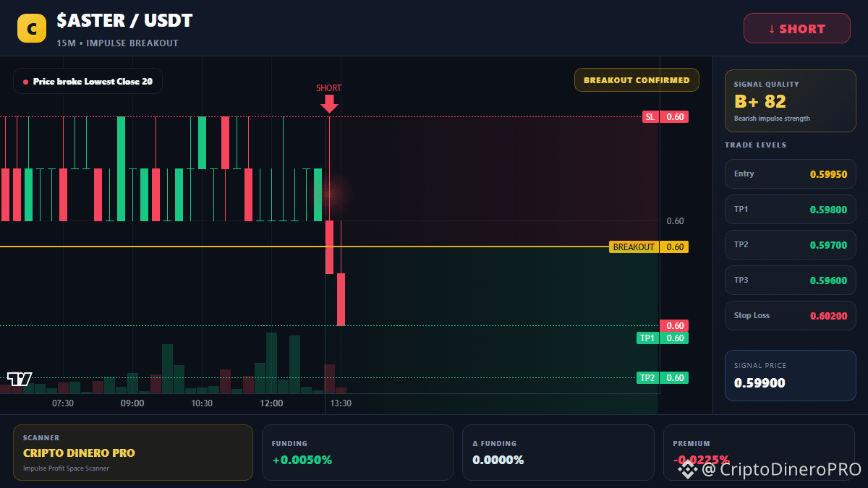
Task: Click the Premium -0.0225% card
Action: (x=759, y=453)
